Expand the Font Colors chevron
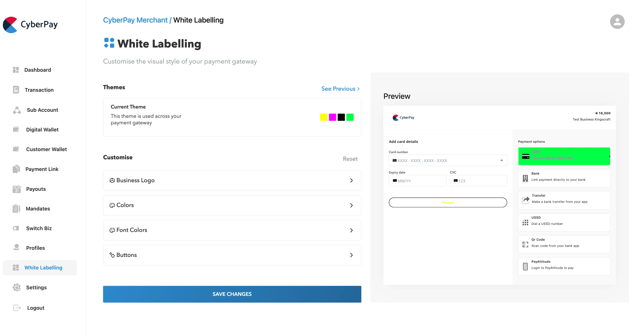Viewport: 644px width, 336px height. (351, 230)
